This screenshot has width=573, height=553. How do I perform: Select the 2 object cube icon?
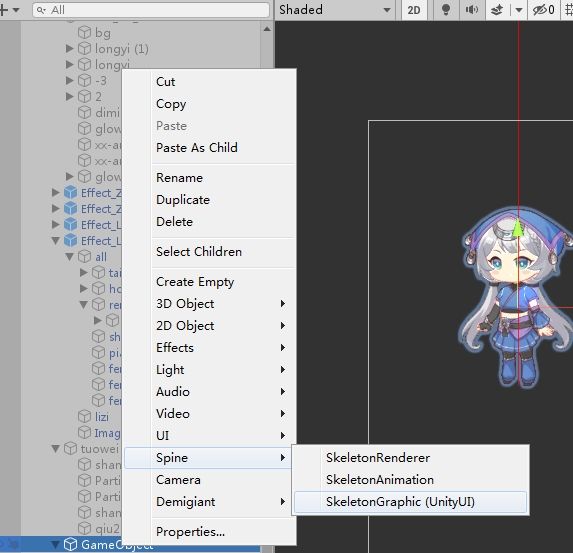84,96
